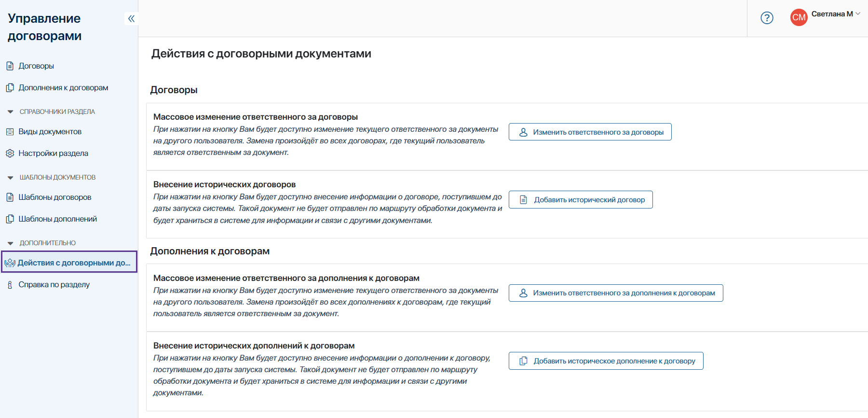
Task: Click the Дополнения к договорам sidebar icon
Action: tap(10, 88)
